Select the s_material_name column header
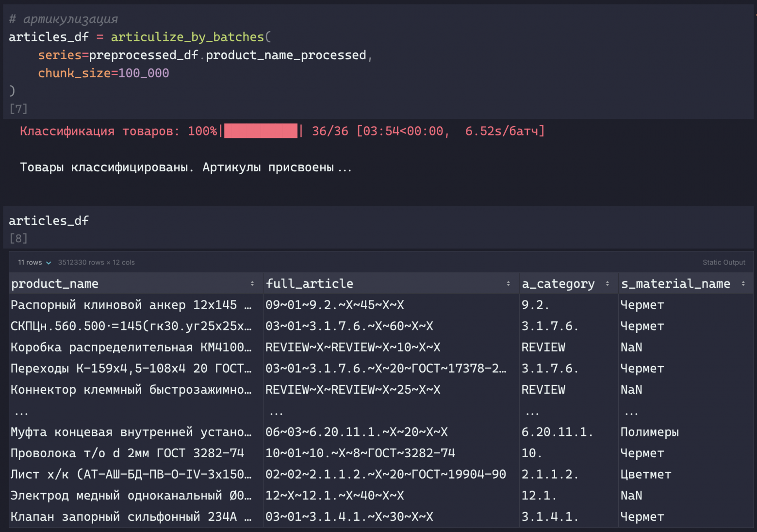757x532 pixels. pos(686,283)
